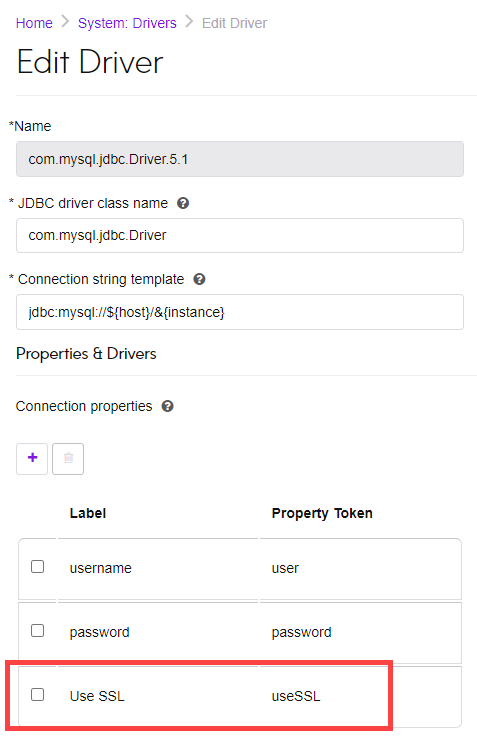The image size is (477, 739).
Task: Tick the username row checkbox
Action: coord(37,566)
